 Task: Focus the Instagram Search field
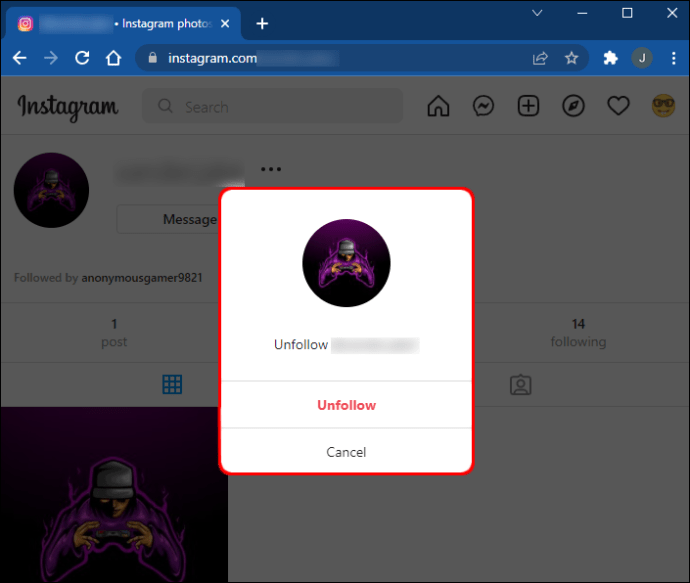(x=272, y=106)
